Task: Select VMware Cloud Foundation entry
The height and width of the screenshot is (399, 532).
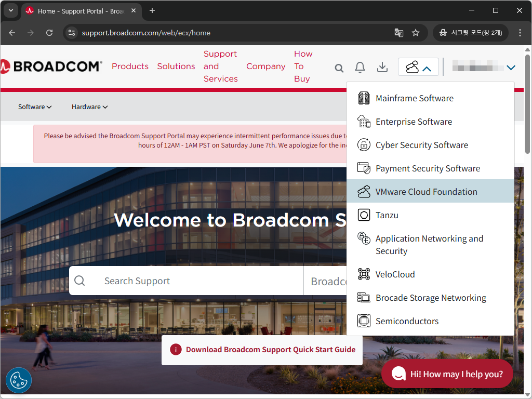Action: coord(430,191)
